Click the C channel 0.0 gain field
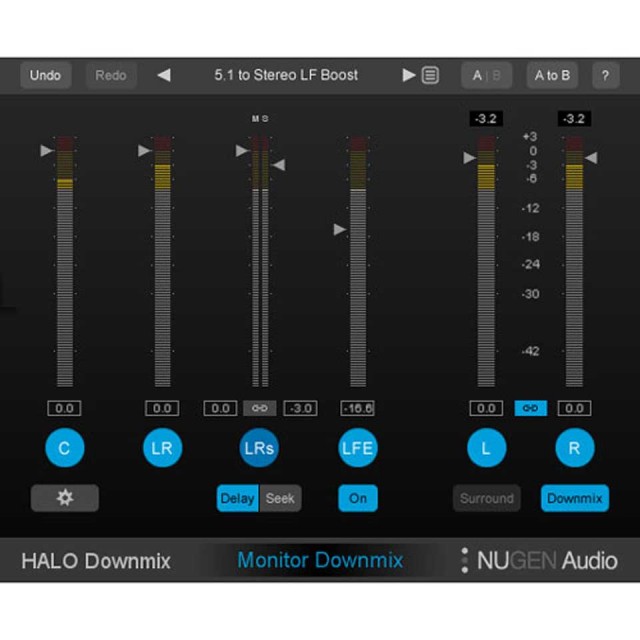This screenshot has width=640, height=640. [x=64, y=408]
